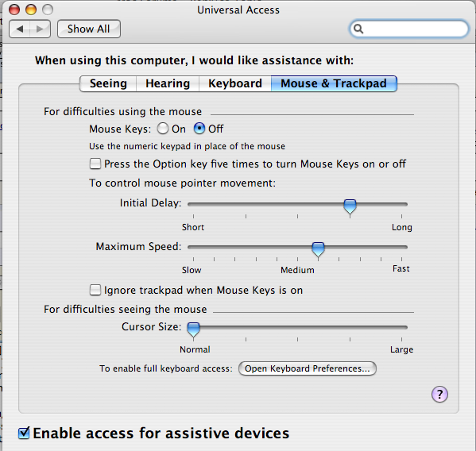Open help with the purple question mark
The image size is (476, 451).
439,395
